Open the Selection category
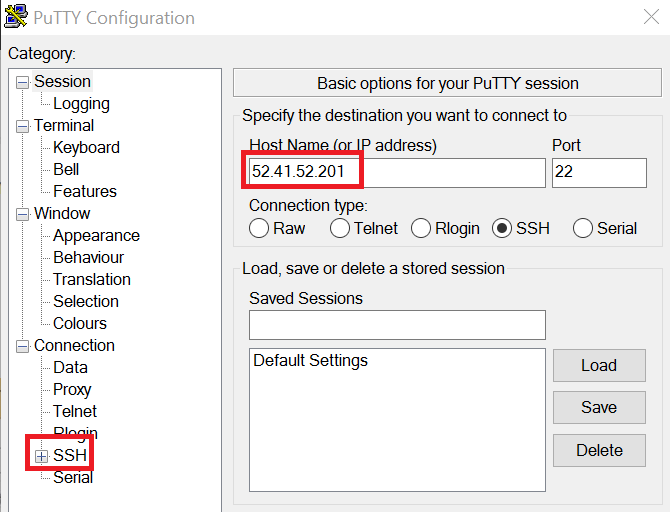Screen dimensions: 670x512 click(x=85, y=301)
